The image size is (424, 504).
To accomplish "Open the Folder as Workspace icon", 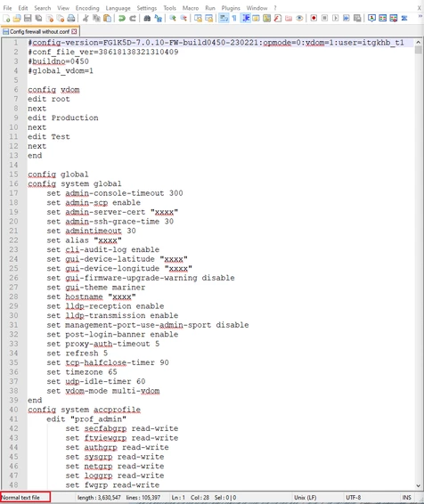I will pos(289,19).
